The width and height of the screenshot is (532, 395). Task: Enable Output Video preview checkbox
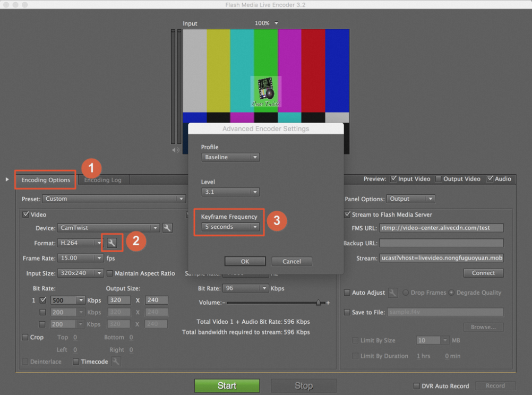click(x=439, y=179)
